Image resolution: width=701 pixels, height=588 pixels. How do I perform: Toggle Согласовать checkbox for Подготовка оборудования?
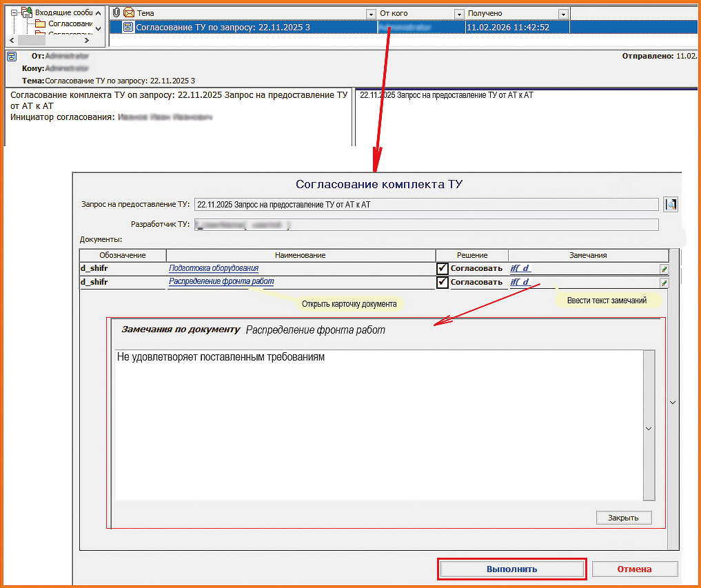(x=443, y=268)
